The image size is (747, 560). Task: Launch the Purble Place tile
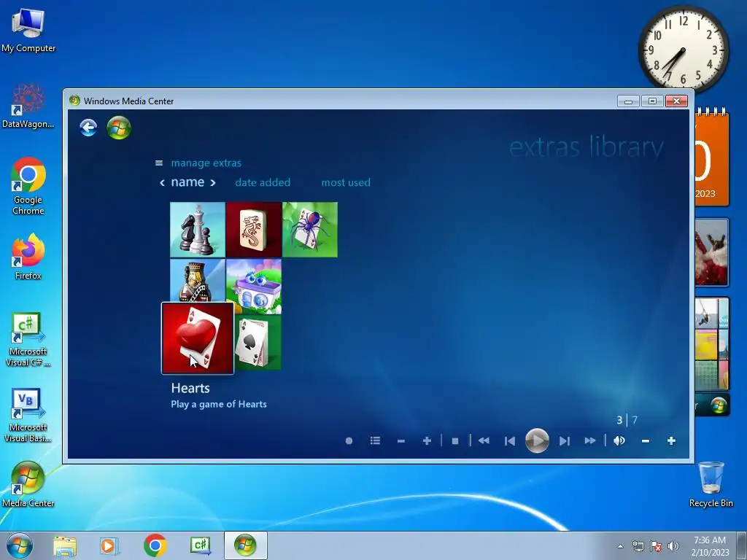pyautogui.click(x=253, y=286)
